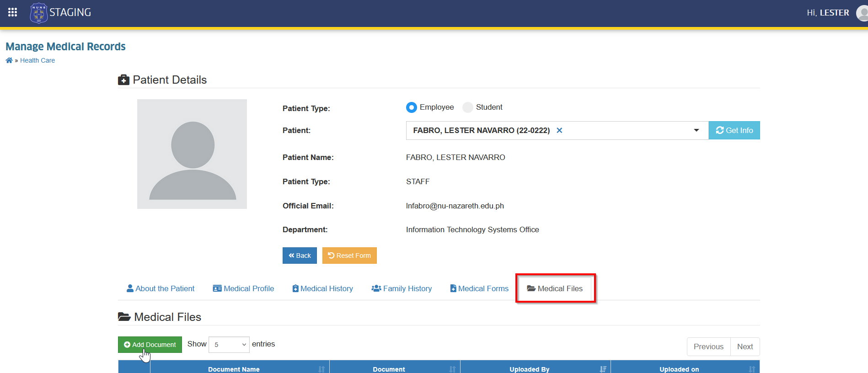Click the NUNS school logo
The height and width of the screenshot is (373, 868).
pos(38,13)
